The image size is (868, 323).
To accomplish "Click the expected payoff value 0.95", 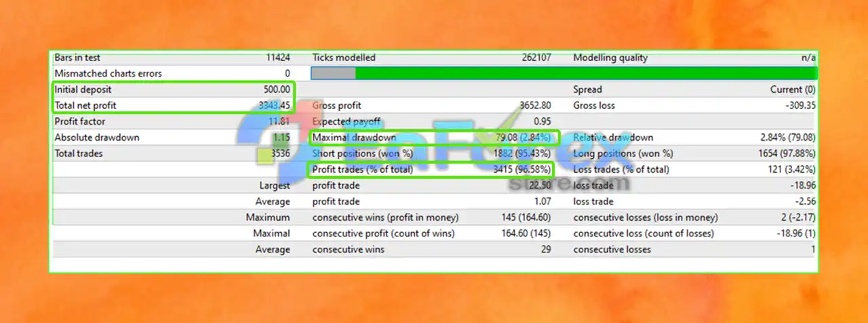I will tap(542, 122).
